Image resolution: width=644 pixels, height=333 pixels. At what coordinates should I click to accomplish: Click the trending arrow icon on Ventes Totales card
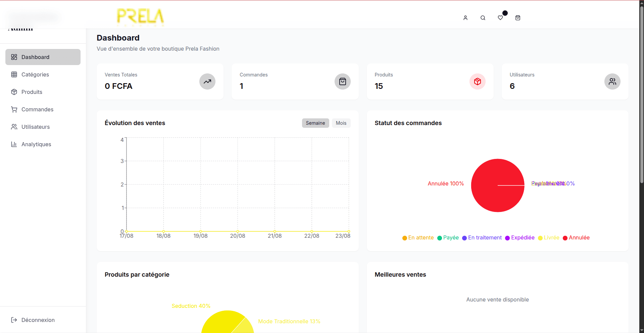pos(207,81)
